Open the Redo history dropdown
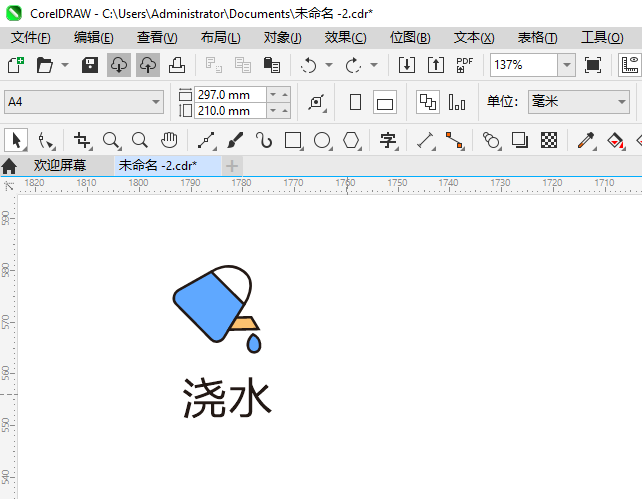Screen dimensions: 642x499 pyautogui.click(x=374, y=65)
